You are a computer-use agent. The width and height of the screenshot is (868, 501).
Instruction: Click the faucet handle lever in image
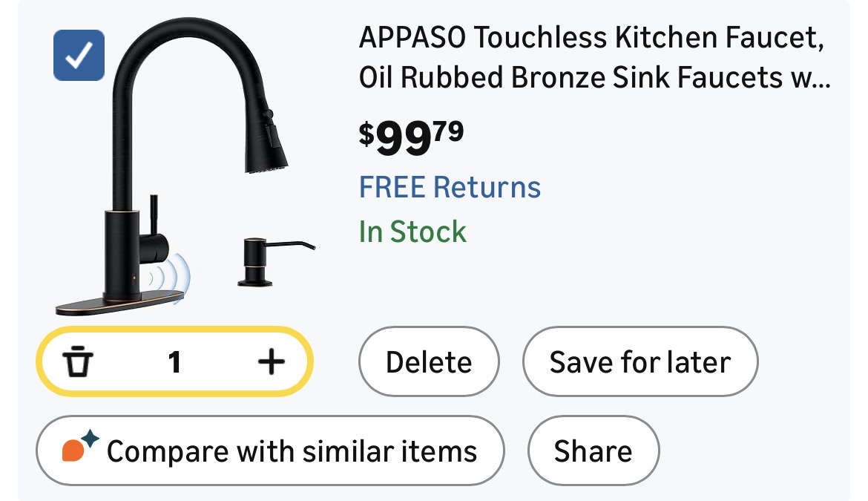click(154, 223)
